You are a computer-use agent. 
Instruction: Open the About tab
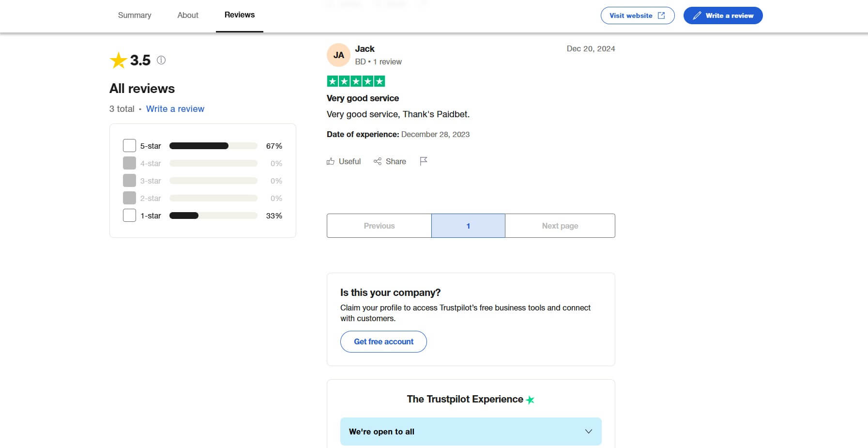point(188,15)
